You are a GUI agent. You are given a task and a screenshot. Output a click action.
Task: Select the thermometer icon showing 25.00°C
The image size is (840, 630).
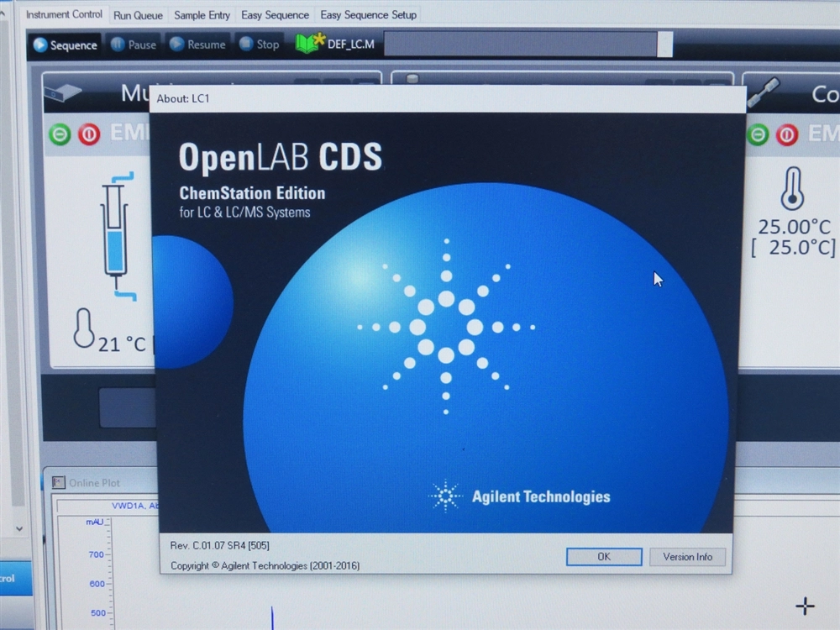pos(792,188)
